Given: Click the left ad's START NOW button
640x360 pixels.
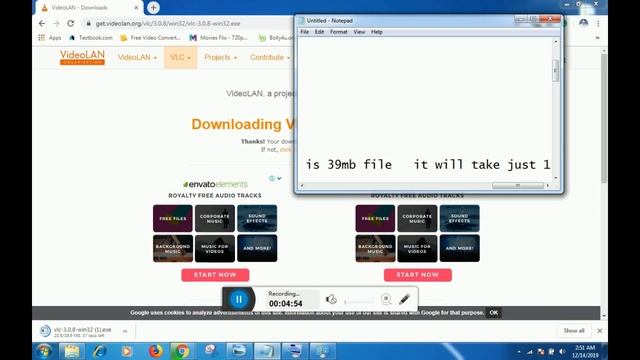Looking at the screenshot, I should pyautogui.click(x=215, y=275).
